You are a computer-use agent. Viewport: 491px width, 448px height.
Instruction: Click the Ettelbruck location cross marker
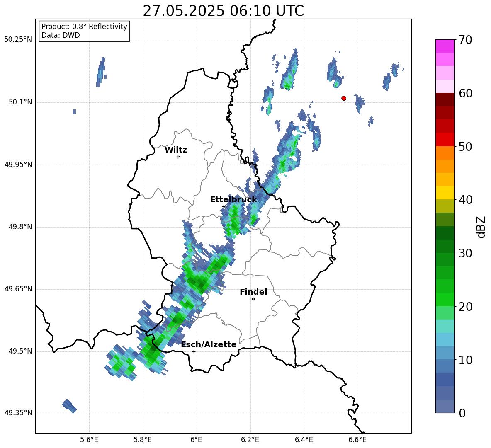224,207
